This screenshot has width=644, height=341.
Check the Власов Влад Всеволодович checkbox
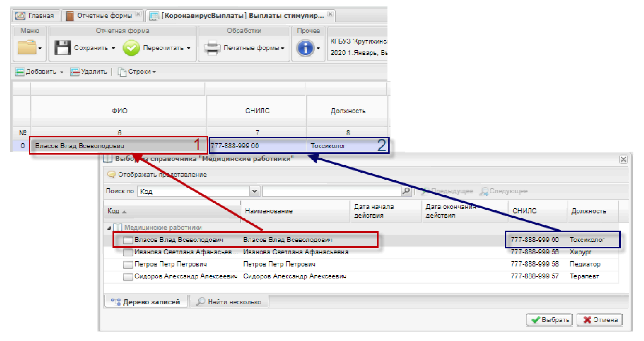(x=128, y=240)
